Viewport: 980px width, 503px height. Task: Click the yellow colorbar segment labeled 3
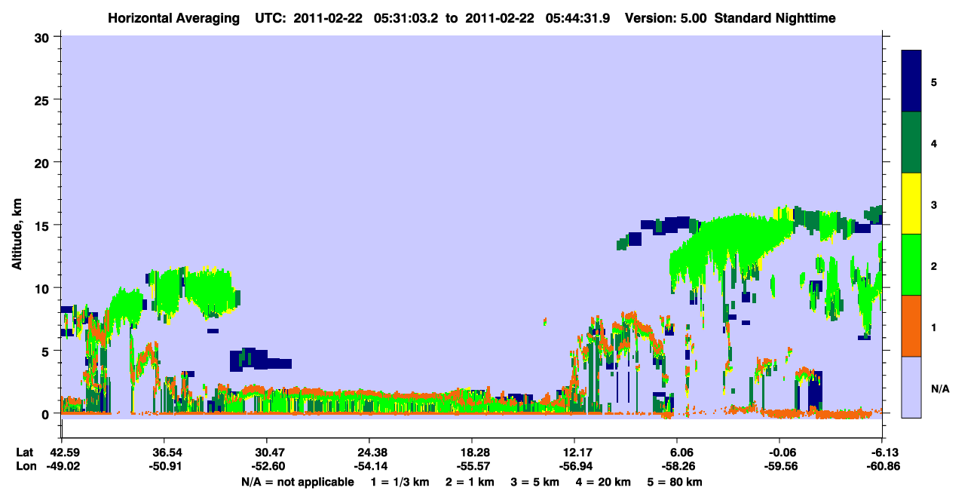[x=911, y=204]
